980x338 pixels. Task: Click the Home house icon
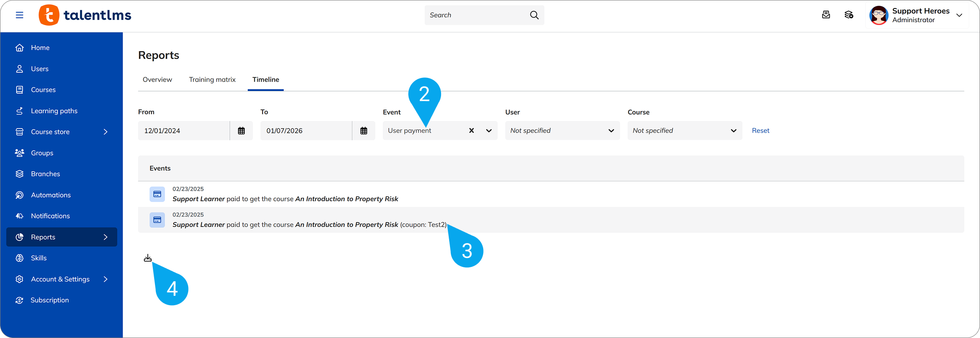click(20, 48)
